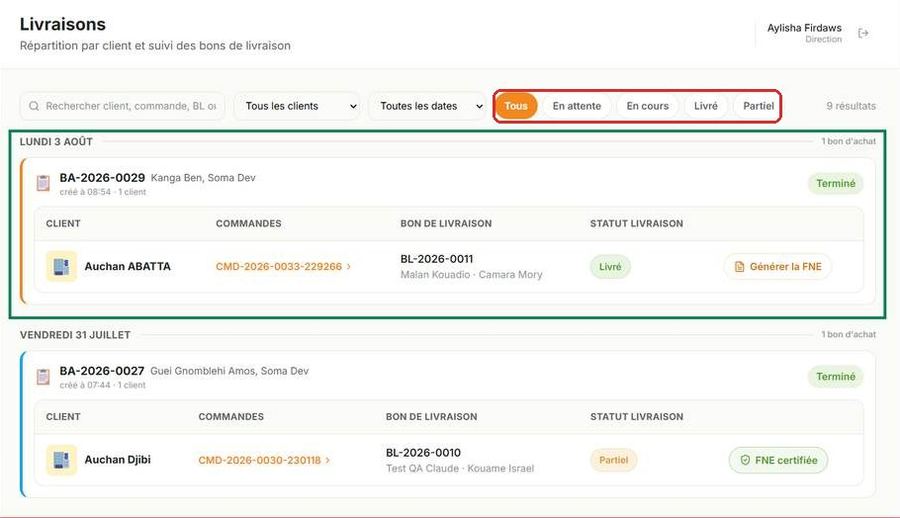Click the clipboard icon beside BA-2026-0027
900x518 pixels.
tap(43, 377)
